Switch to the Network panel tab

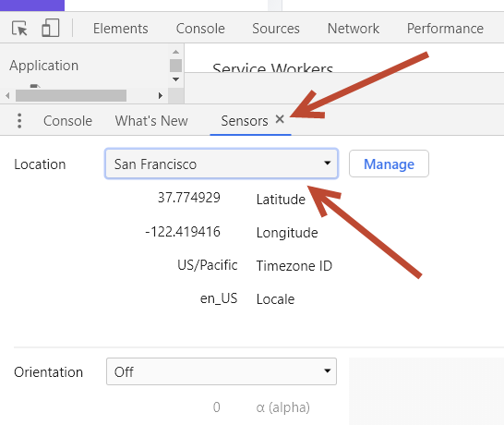[x=354, y=29]
